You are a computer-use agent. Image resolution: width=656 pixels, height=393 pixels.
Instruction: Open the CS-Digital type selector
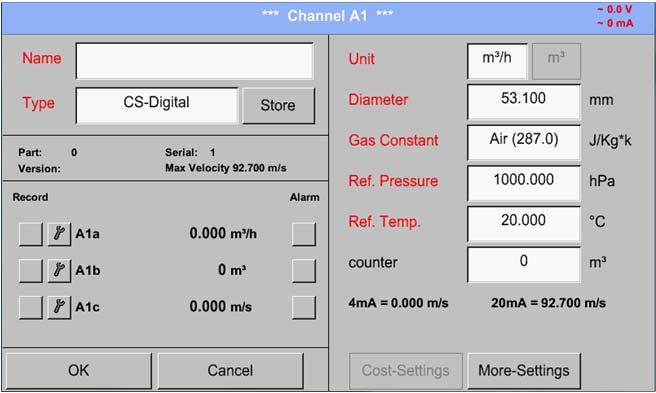point(157,105)
